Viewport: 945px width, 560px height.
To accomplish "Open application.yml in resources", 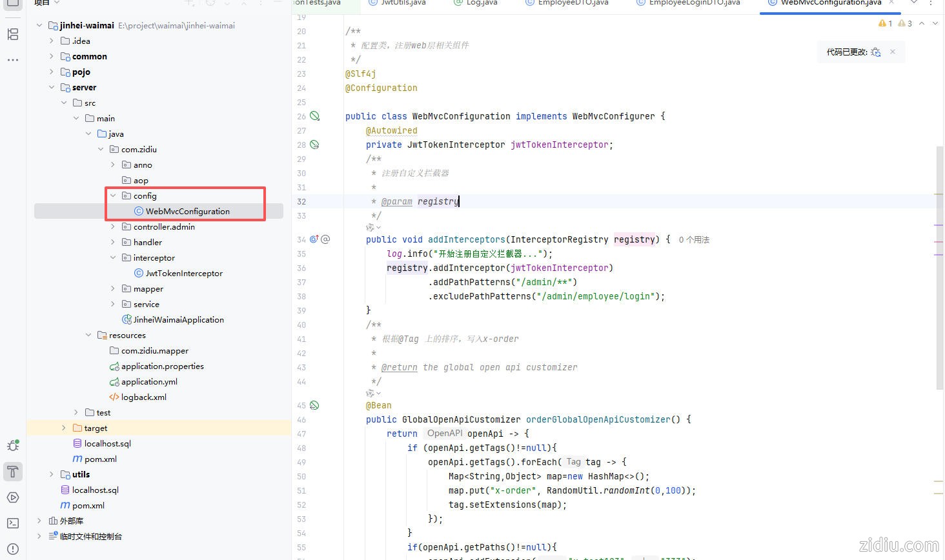I will (x=149, y=381).
